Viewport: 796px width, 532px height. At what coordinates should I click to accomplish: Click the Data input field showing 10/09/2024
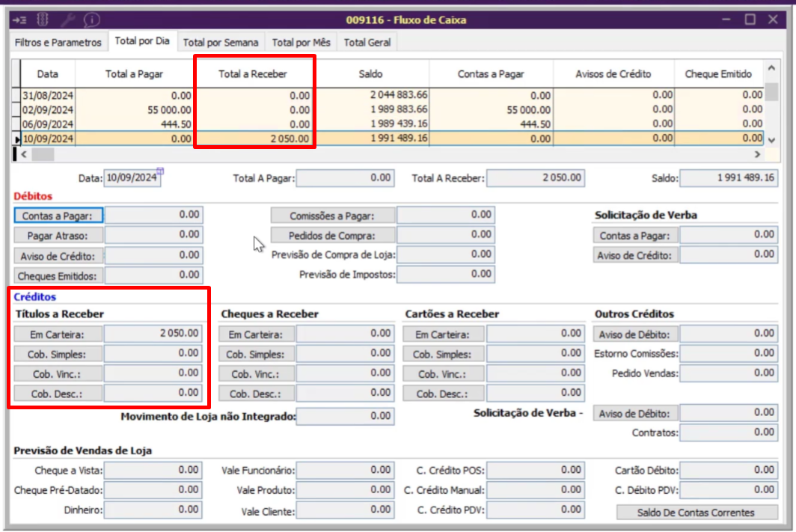point(132,177)
